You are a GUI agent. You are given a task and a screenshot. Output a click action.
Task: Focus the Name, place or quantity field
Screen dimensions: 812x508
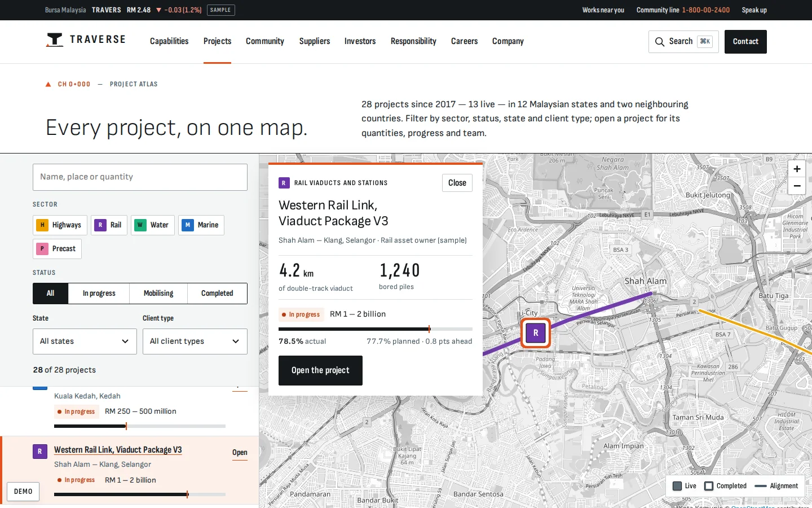(x=140, y=177)
